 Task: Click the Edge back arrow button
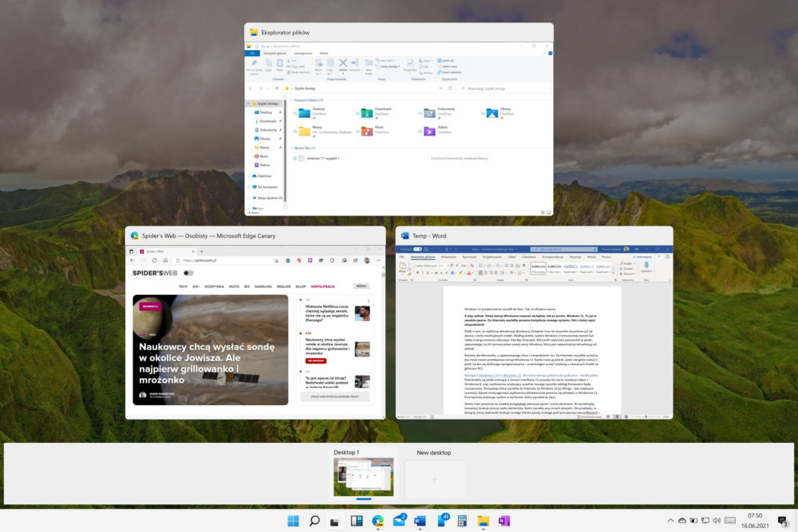[x=132, y=260]
